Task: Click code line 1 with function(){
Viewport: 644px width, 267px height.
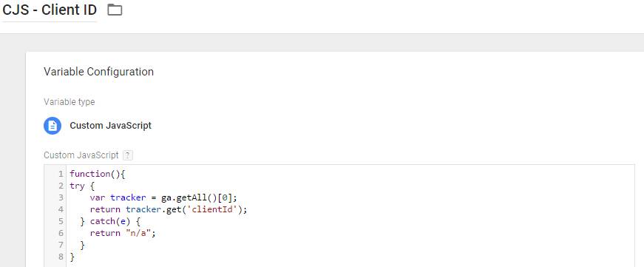Action: tap(98, 174)
